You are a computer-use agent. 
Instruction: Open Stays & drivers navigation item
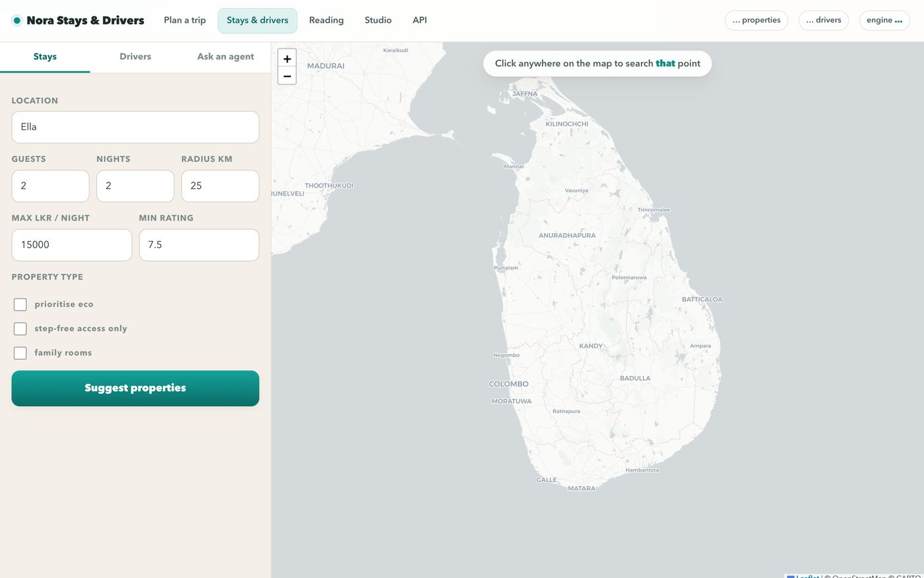click(257, 20)
